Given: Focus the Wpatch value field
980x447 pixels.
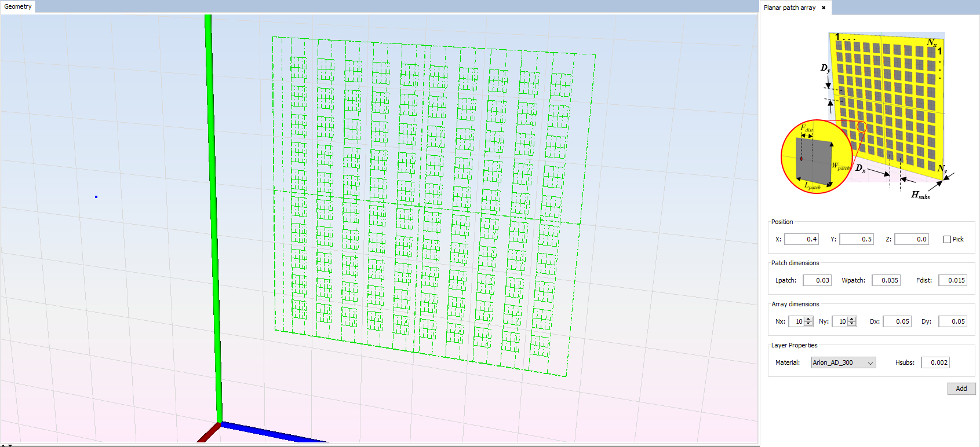Looking at the screenshot, I should point(886,280).
